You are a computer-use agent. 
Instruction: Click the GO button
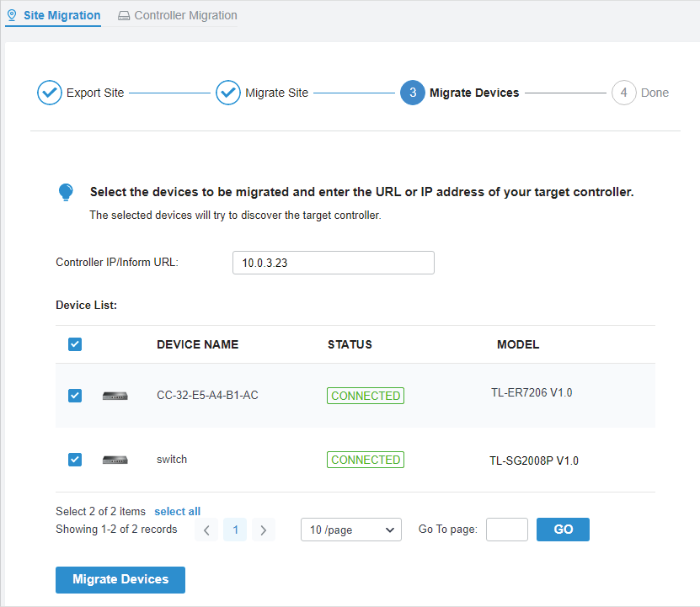563,530
